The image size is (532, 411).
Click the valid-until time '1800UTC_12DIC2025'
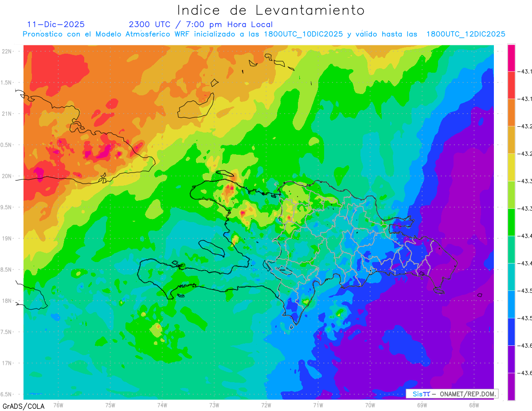465,34
